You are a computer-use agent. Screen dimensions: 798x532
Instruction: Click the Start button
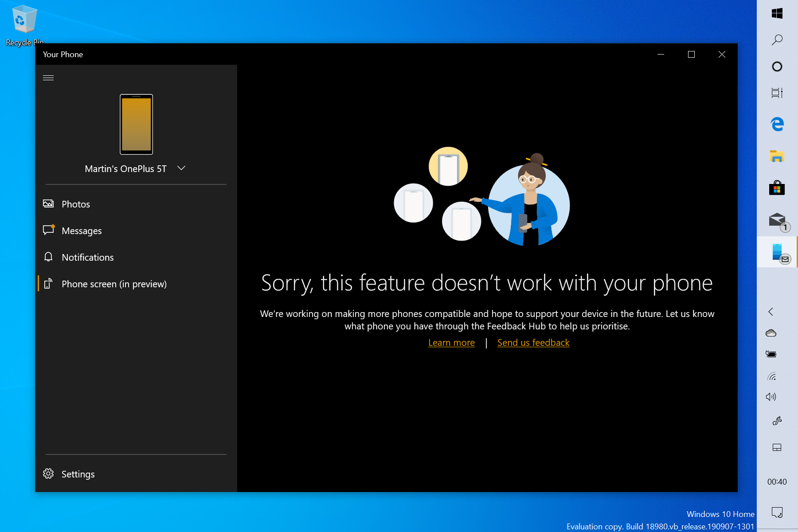point(777,13)
